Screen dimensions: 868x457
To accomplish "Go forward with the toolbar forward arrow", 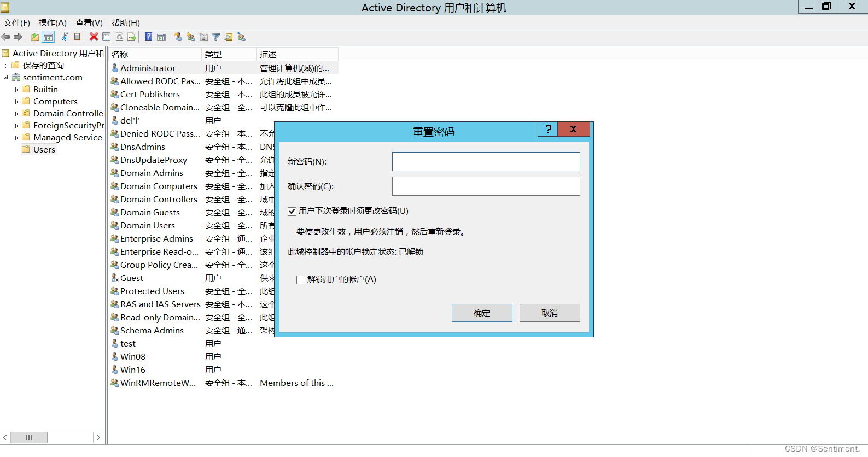I will [x=18, y=37].
